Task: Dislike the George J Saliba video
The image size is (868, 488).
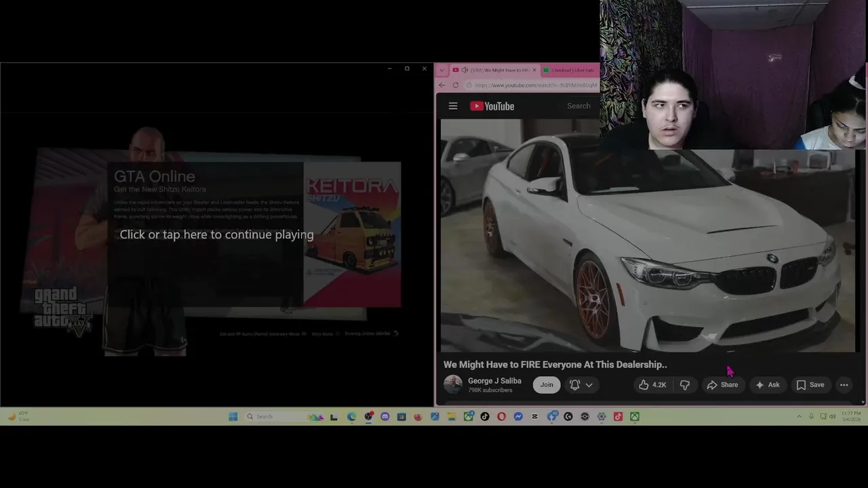Action: click(685, 385)
